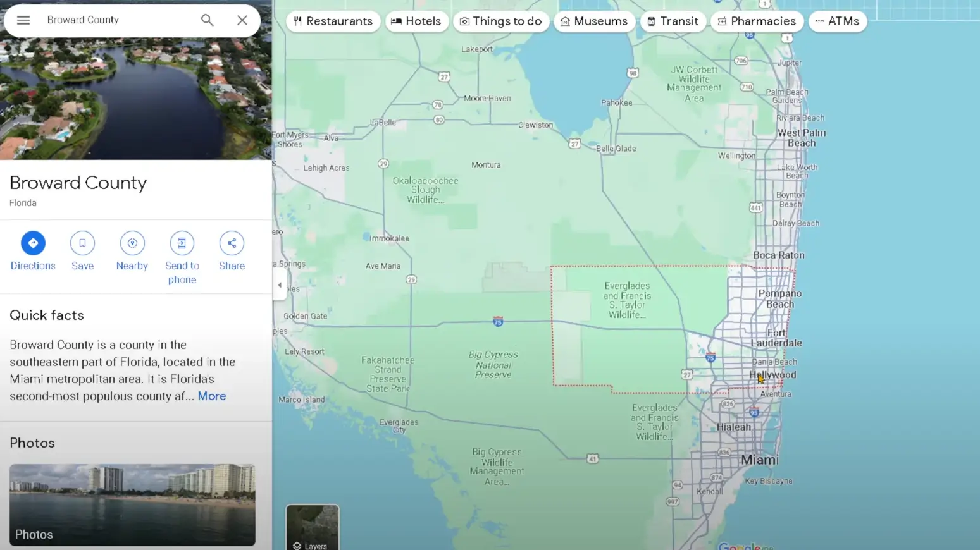Open the main navigation hamburger menu
The image size is (980, 550).
23,20
